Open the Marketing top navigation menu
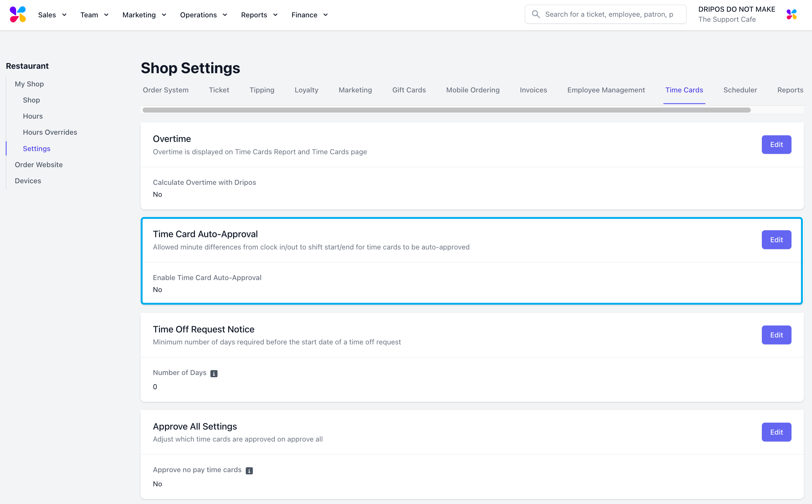 pyautogui.click(x=144, y=15)
